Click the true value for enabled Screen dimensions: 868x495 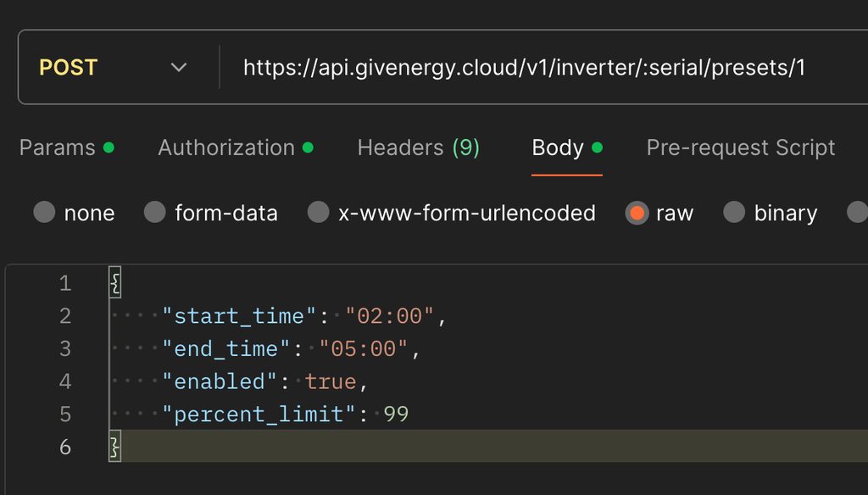[x=331, y=382]
